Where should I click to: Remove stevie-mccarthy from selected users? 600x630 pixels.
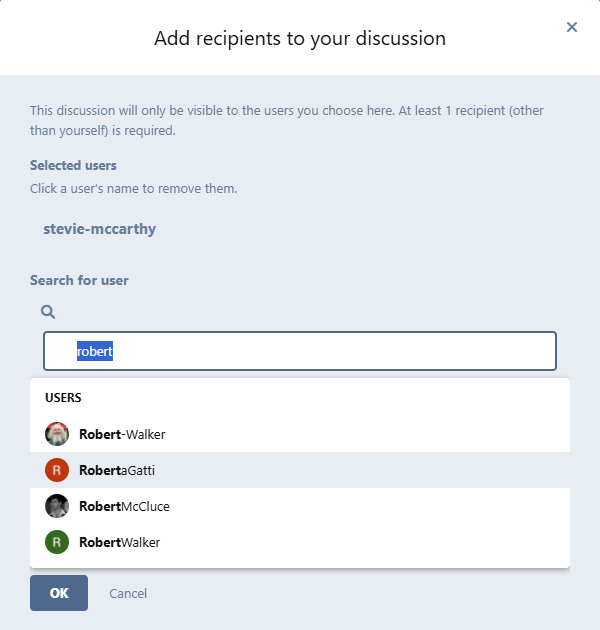pos(100,229)
